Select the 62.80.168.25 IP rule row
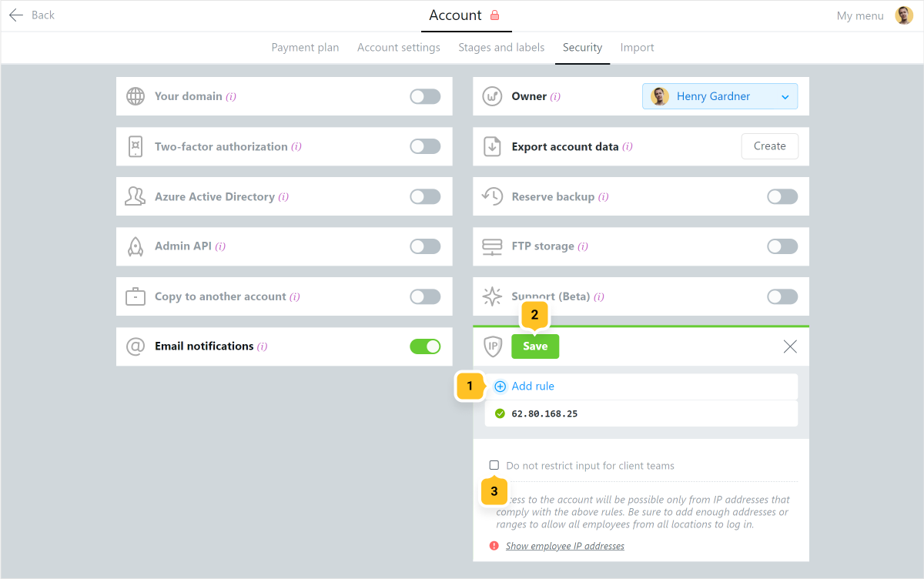924x579 pixels. tap(641, 413)
